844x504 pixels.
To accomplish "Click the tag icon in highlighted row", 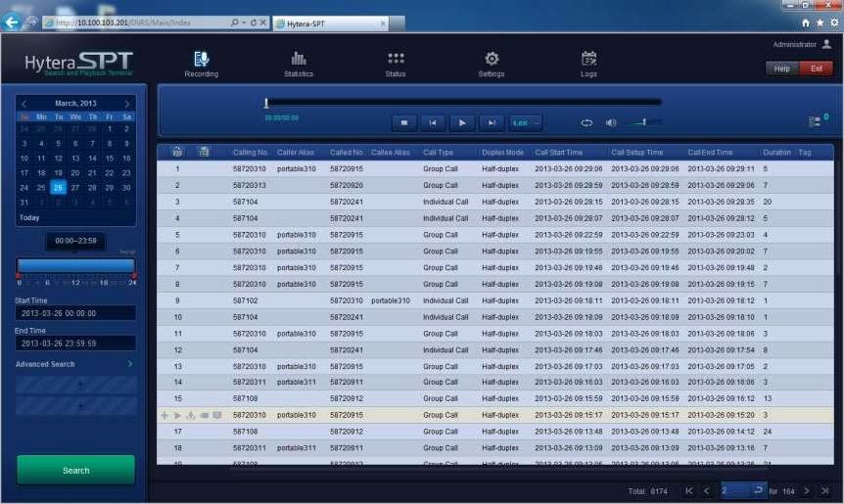I will [204, 415].
